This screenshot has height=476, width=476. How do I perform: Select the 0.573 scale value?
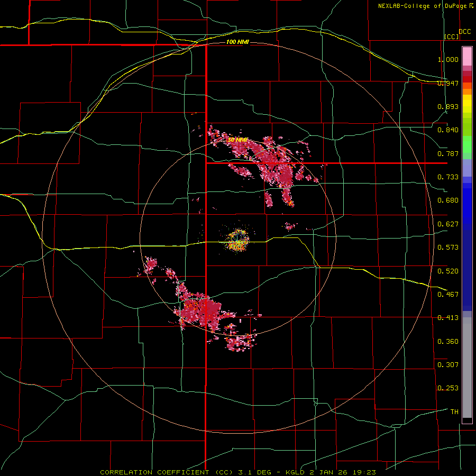pyautogui.click(x=448, y=248)
